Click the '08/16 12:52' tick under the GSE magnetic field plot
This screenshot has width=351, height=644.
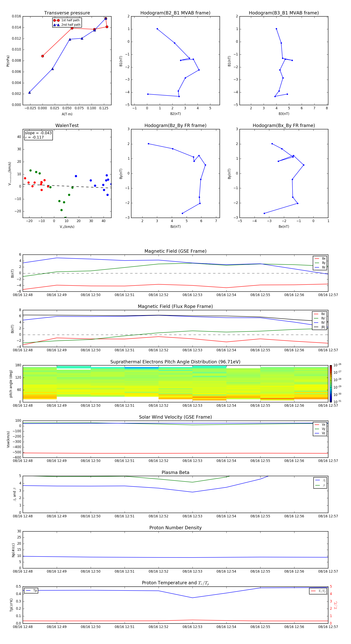click(158, 295)
